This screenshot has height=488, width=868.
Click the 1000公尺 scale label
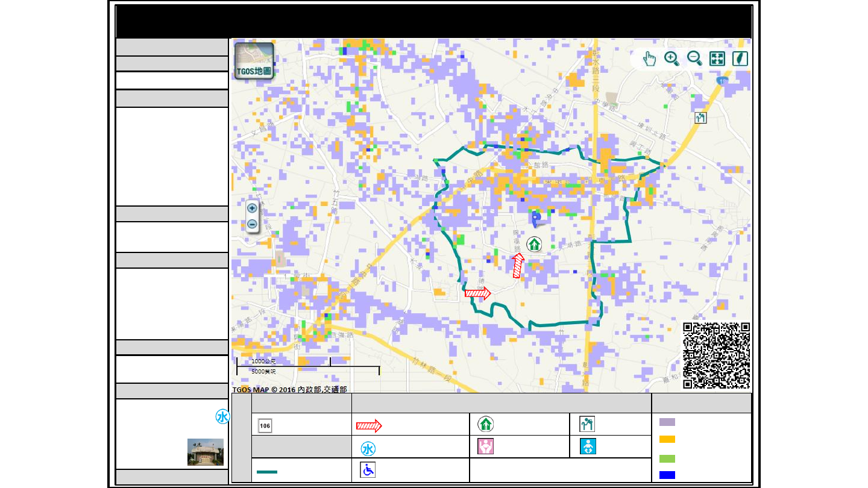click(x=263, y=361)
